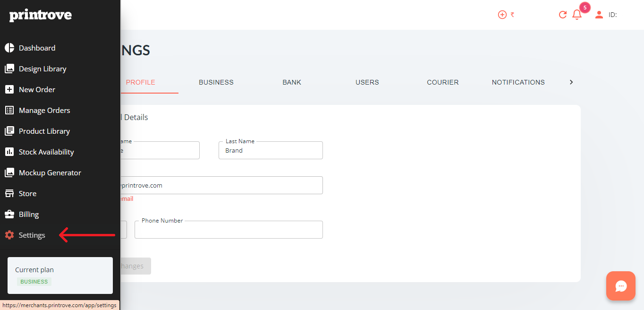Screen dimensions: 644x310
Task: Click the Current plan card
Action: (60, 276)
